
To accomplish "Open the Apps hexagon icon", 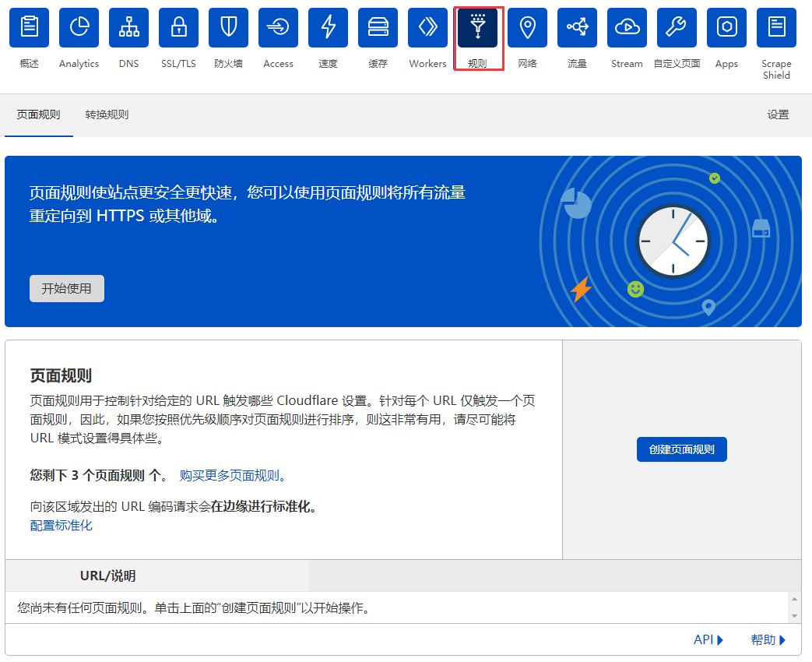I will [x=726, y=27].
